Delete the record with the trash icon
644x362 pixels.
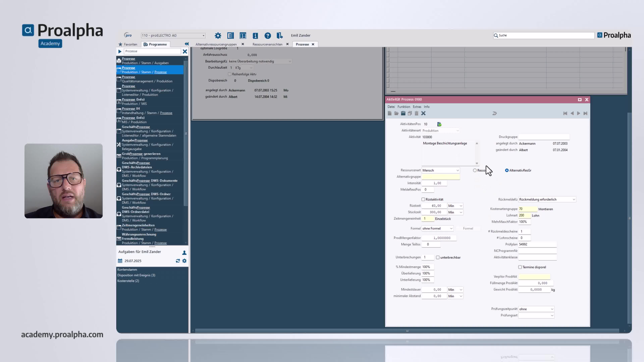tap(416, 113)
